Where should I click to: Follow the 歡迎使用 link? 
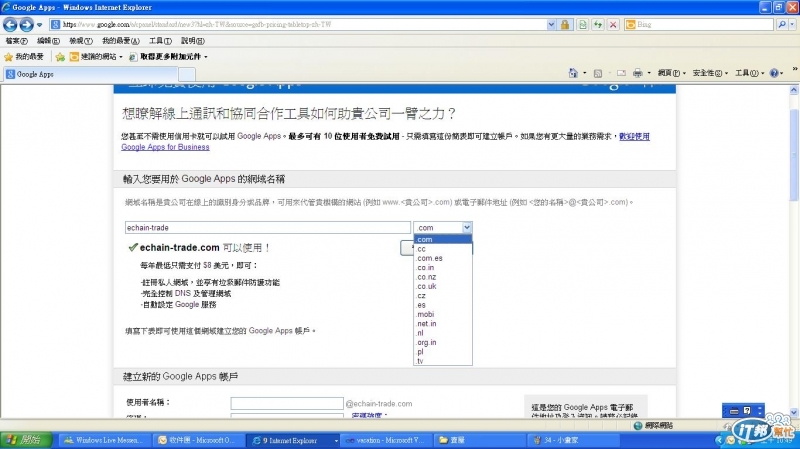point(634,136)
